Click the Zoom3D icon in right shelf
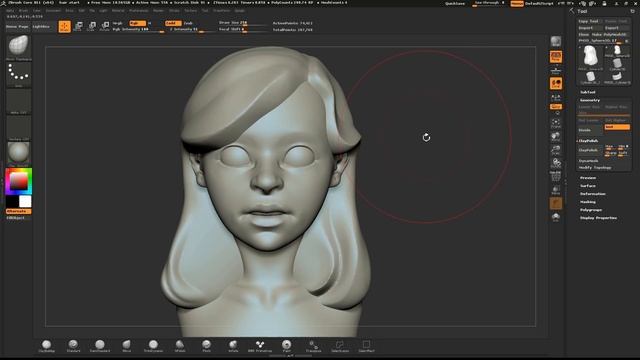640x360 pixels. [x=556, y=150]
